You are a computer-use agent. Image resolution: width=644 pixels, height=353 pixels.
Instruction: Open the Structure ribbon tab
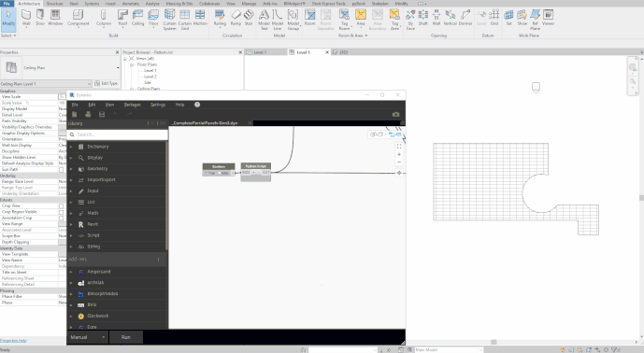click(54, 4)
